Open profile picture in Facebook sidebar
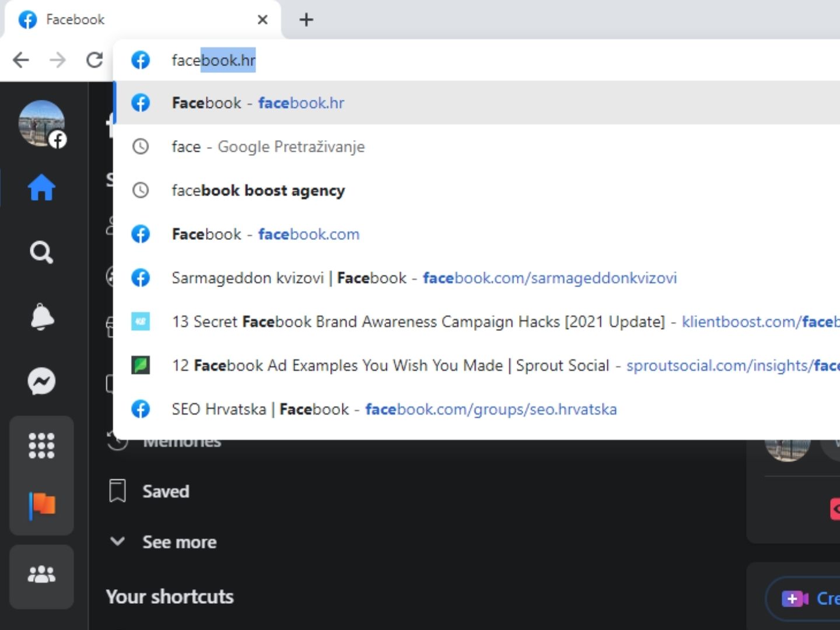This screenshot has height=630, width=840. (x=41, y=123)
